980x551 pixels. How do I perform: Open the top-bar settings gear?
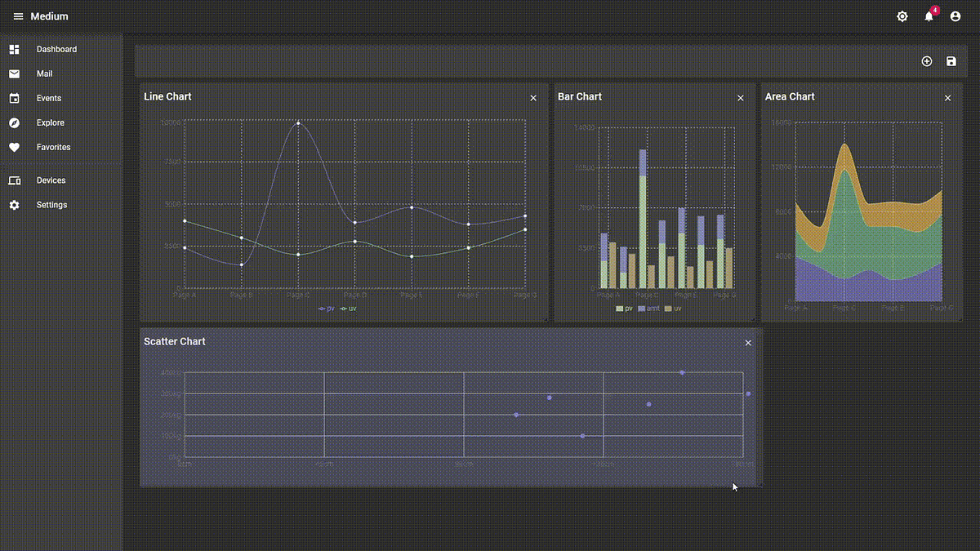coord(902,16)
